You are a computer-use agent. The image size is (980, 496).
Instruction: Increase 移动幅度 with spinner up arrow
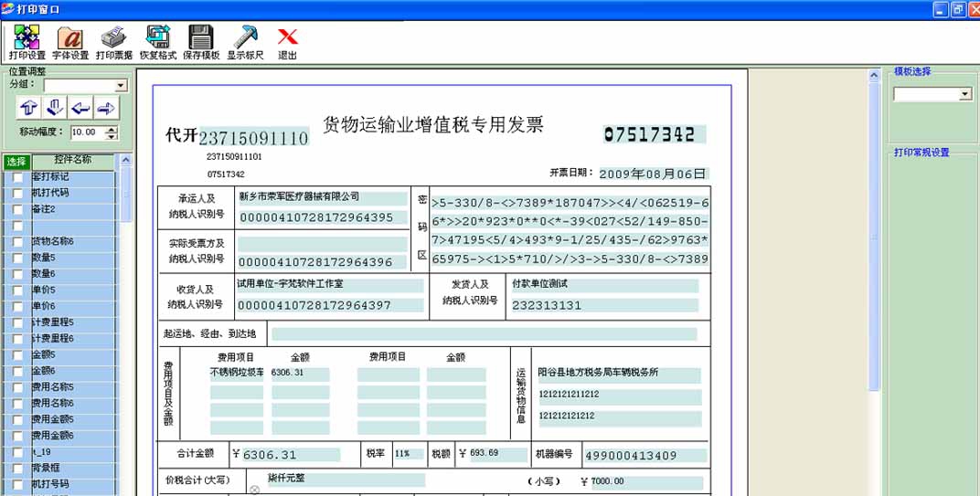pos(112,129)
